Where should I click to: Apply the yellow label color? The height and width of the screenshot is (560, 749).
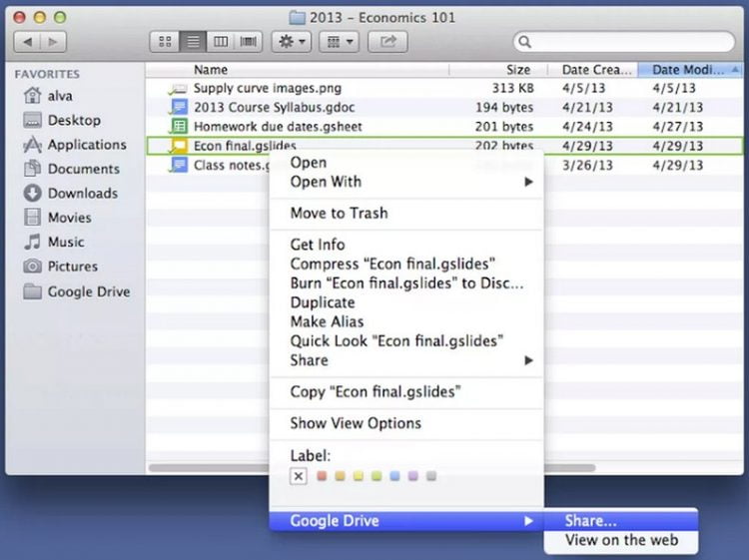pos(359,476)
